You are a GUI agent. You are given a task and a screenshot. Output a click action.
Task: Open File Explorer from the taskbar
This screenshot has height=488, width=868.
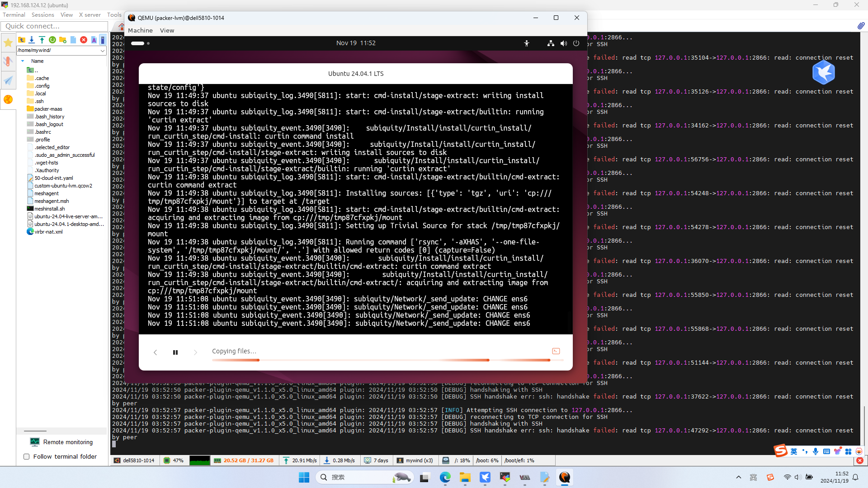click(x=465, y=477)
